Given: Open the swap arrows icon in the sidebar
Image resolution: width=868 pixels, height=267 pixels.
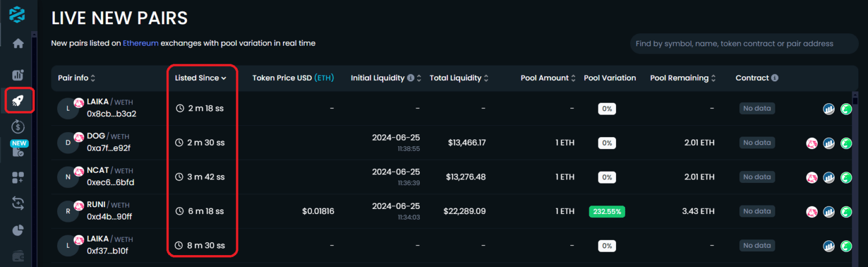Looking at the screenshot, I should click(x=18, y=204).
